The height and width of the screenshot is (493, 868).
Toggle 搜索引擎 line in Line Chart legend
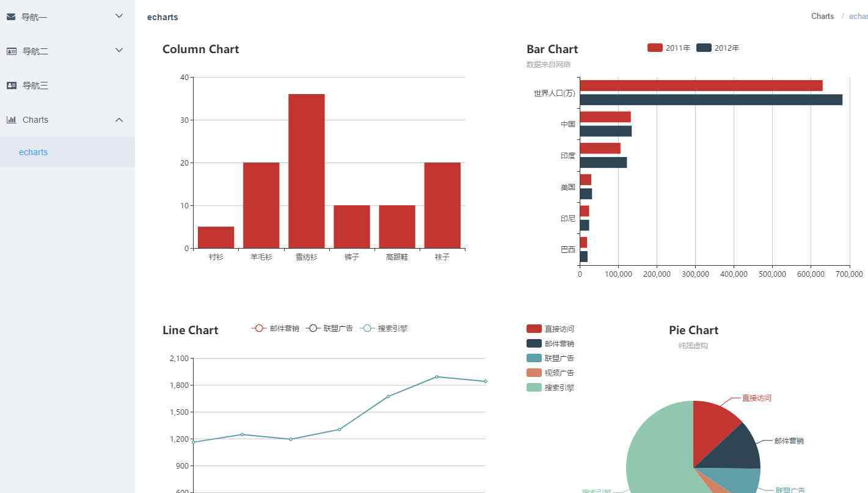[x=384, y=328]
